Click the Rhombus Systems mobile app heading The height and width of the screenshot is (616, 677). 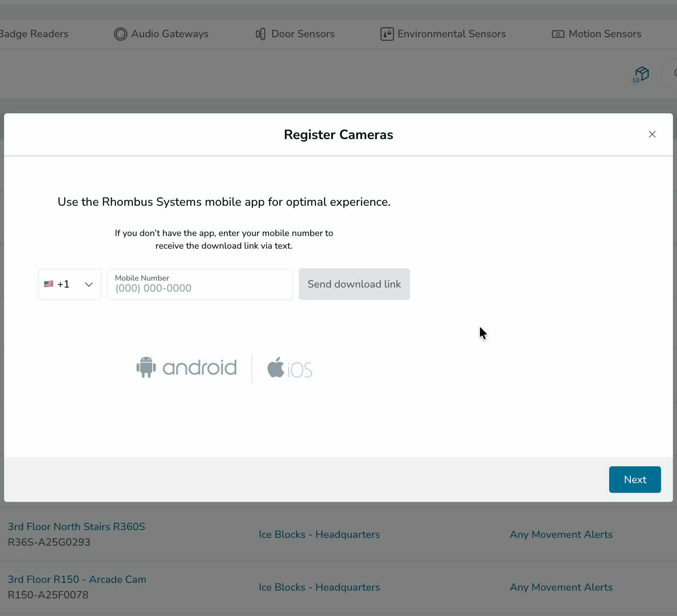tap(224, 202)
